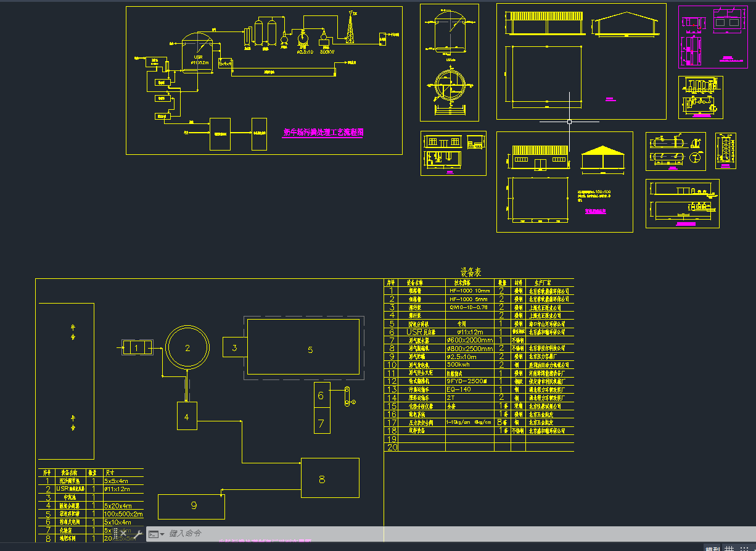The image size is (756, 551).
Task: Toggle the drawing grid display icon
Action: [x=729, y=547]
